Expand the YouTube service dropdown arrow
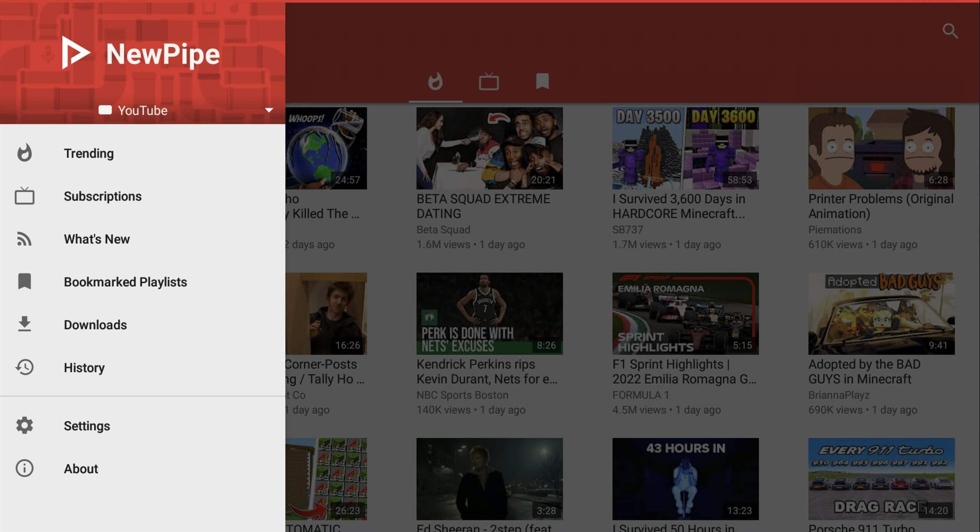Screen dimensions: 980x532 click(x=269, y=110)
